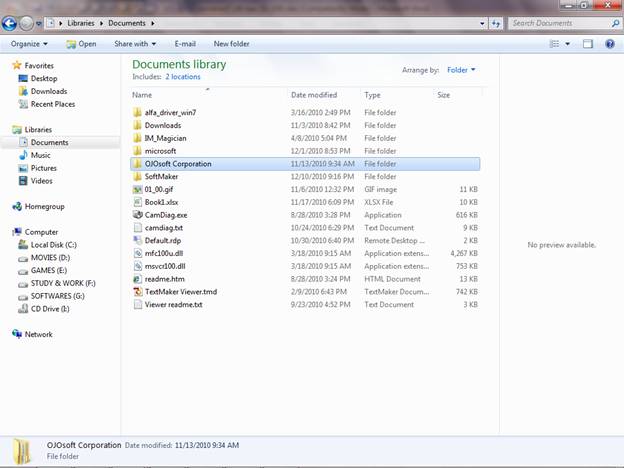624x468 pixels.
Task: Select the microsoft folder icon
Action: coord(137,151)
